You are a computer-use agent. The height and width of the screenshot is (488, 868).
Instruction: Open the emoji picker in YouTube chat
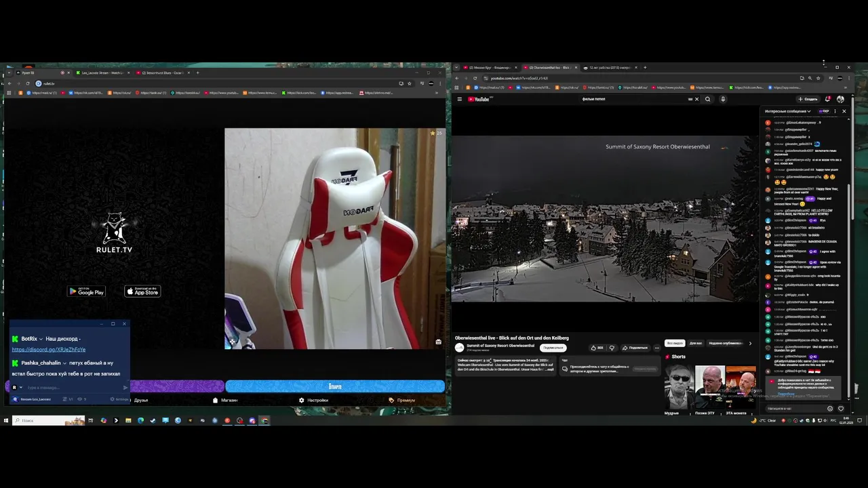pyautogui.click(x=830, y=409)
